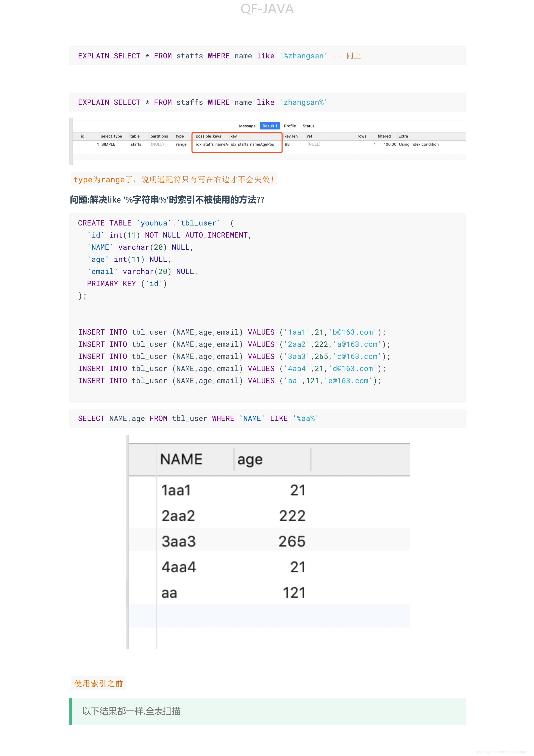Switch to the Message tab
The image size is (534, 756).
(247, 126)
